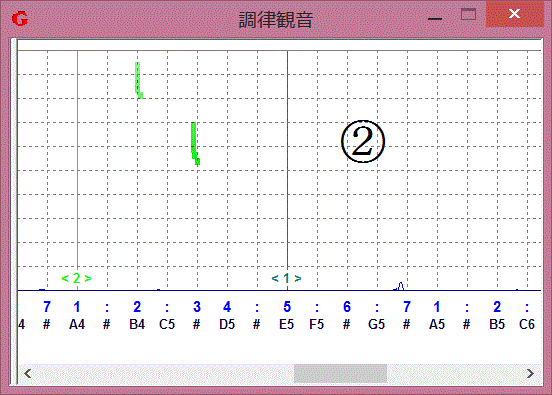This screenshot has width=552, height=395.
Task: Click the small blue spectrum peak near G5 sharp
Action: [x=400, y=286]
